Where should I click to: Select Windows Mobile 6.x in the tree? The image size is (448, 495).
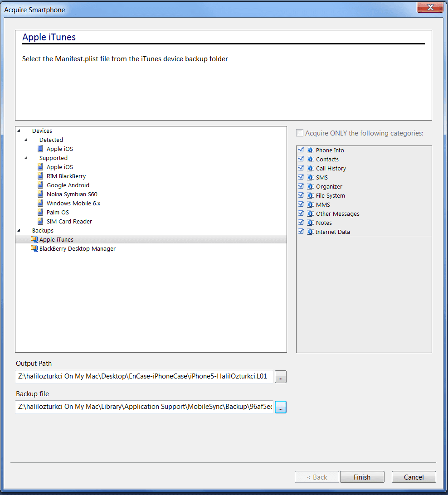[x=73, y=203]
